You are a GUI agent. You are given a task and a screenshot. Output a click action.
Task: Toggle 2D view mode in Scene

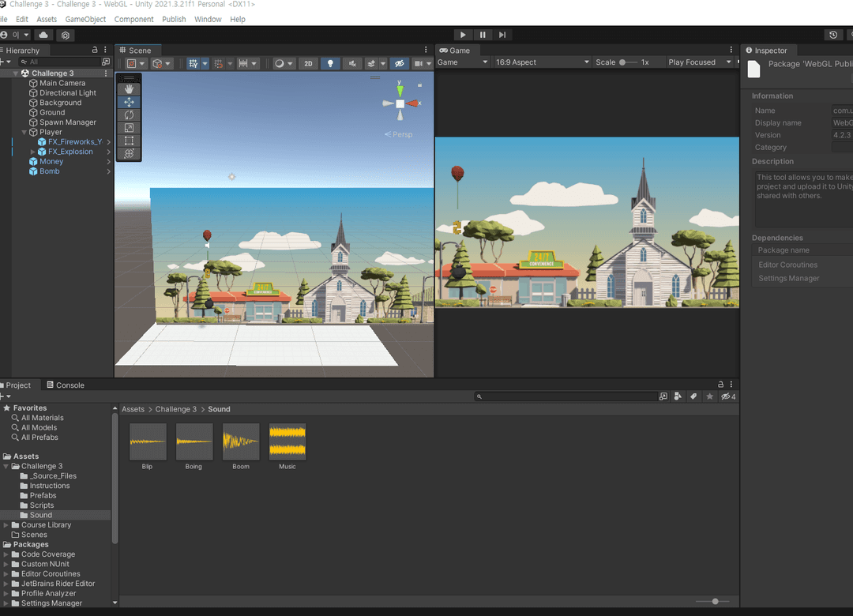pos(308,63)
